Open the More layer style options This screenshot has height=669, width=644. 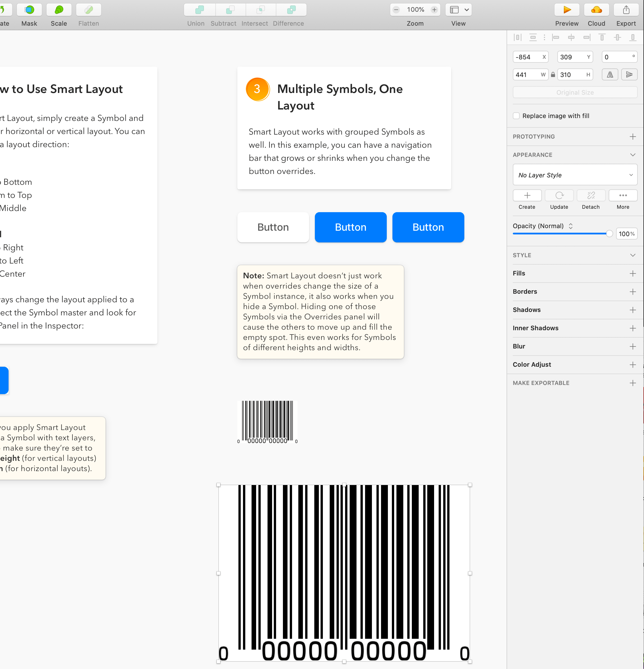pos(623,196)
